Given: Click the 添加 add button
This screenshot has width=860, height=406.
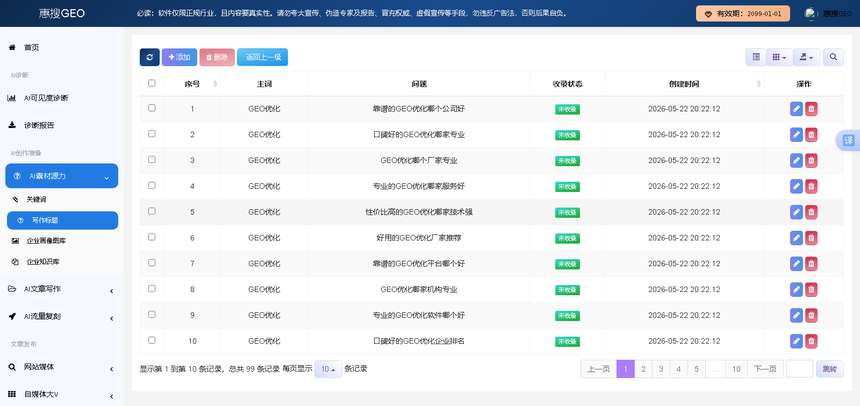Looking at the screenshot, I should [x=179, y=57].
